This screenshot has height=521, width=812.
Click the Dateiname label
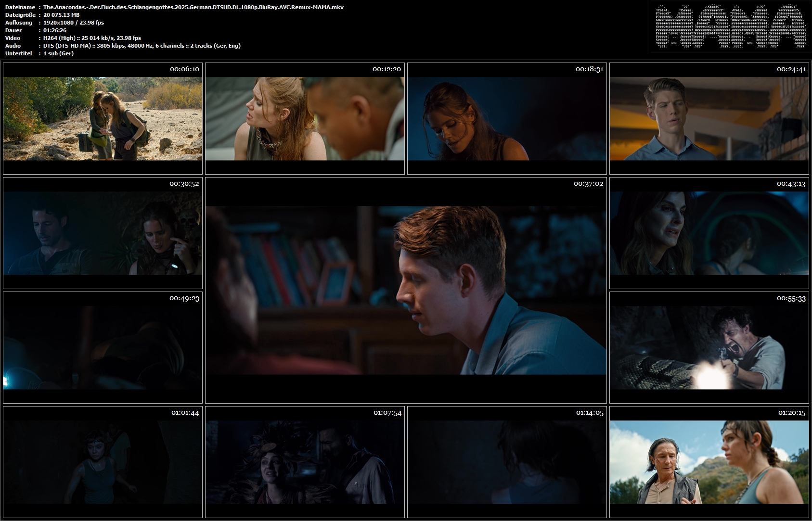click(x=20, y=7)
